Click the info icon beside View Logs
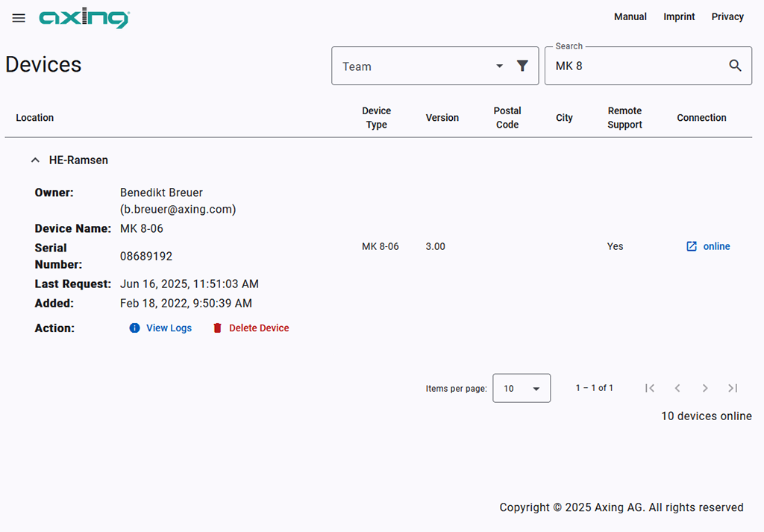Image resolution: width=764 pixels, height=532 pixels. [x=134, y=328]
